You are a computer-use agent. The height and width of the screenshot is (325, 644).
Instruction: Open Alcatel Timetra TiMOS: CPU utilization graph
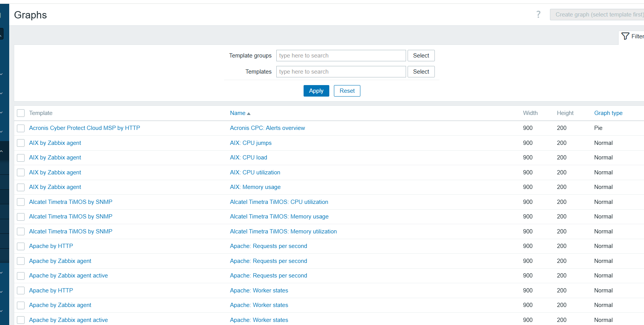click(x=279, y=202)
